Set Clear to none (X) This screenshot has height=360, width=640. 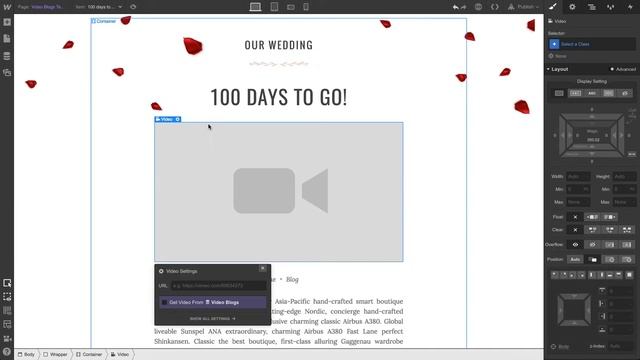[x=575, y=230]
